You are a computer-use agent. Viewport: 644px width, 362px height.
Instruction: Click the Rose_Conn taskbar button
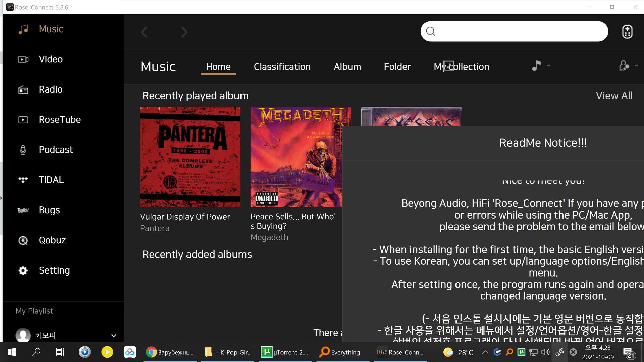click(400, 352)
